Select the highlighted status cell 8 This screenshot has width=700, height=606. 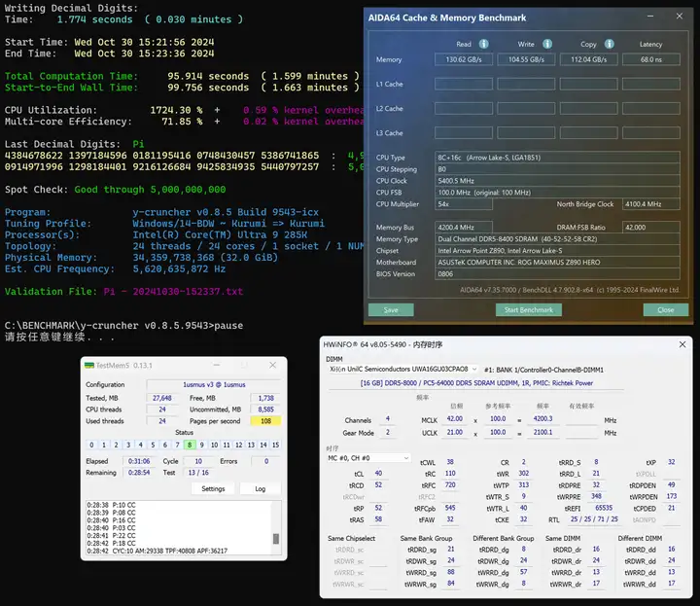point(191,445)
